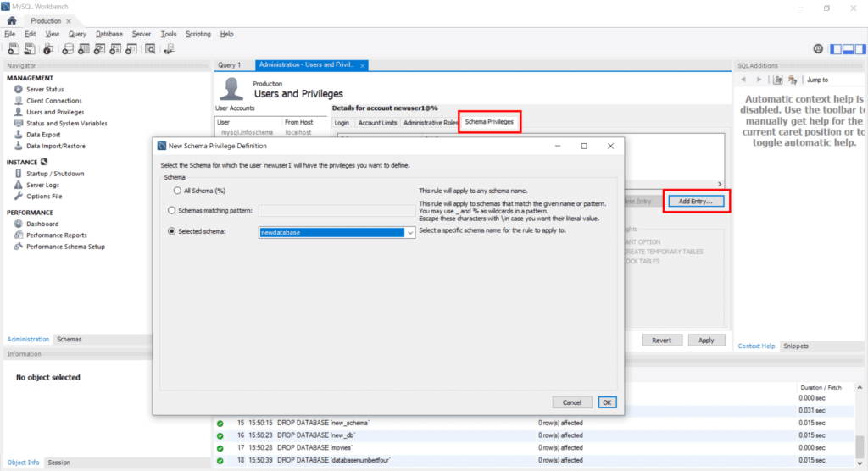
Task: Switch to the Login tab
Action: coord(342,123)
